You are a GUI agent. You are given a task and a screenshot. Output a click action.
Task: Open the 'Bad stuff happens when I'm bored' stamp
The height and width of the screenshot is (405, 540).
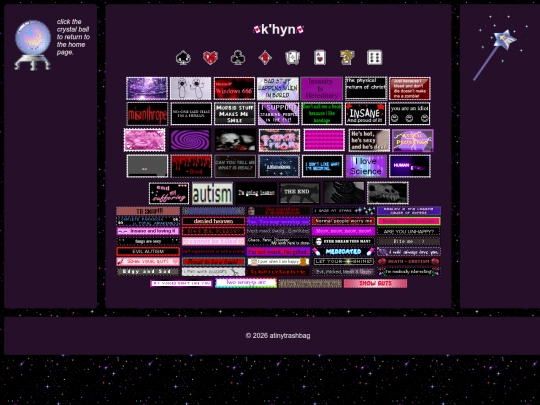[278, 89]
